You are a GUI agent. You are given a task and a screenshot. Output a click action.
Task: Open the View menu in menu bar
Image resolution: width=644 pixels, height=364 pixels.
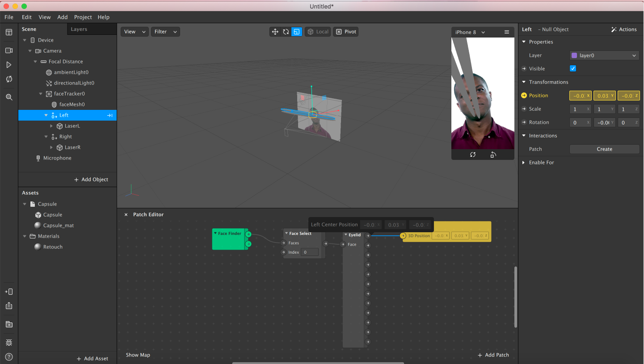(45, 17)
